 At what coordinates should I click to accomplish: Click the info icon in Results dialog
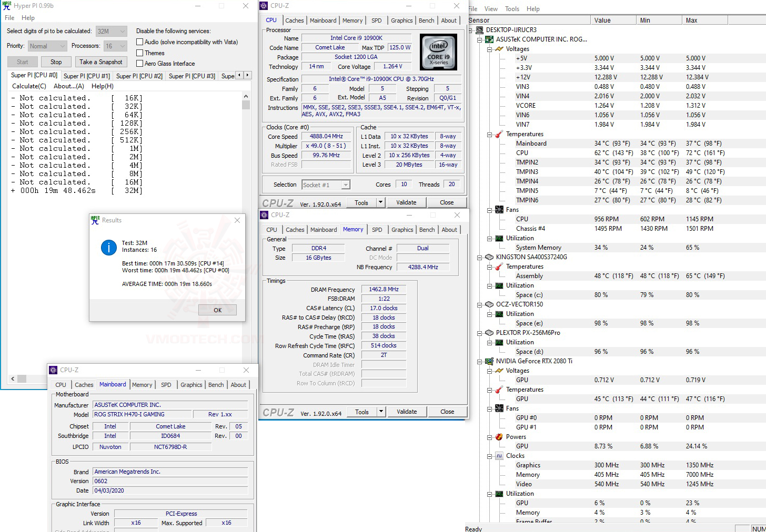click(x=108, y=248)
